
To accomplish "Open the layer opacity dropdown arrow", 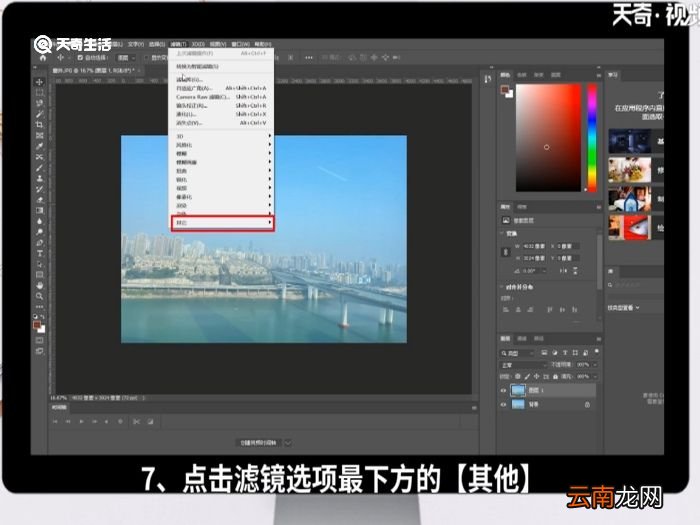I will click(595, 365).
